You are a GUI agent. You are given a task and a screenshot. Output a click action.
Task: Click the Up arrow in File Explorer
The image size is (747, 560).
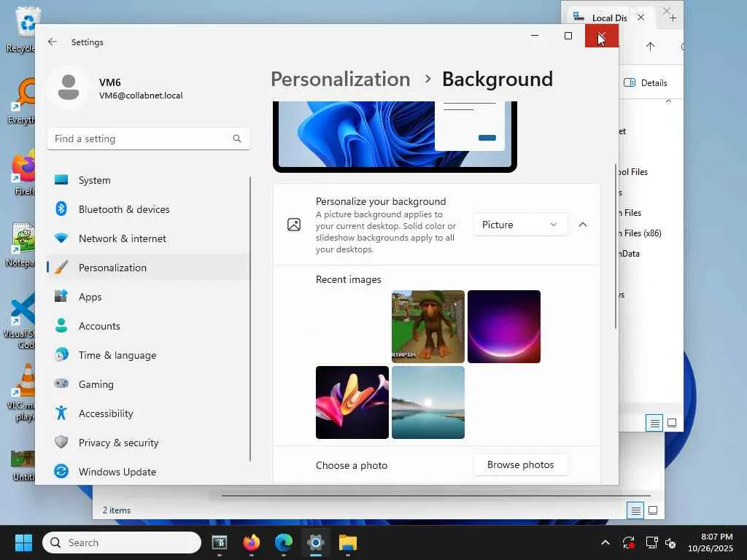click(x=650, y=47)
